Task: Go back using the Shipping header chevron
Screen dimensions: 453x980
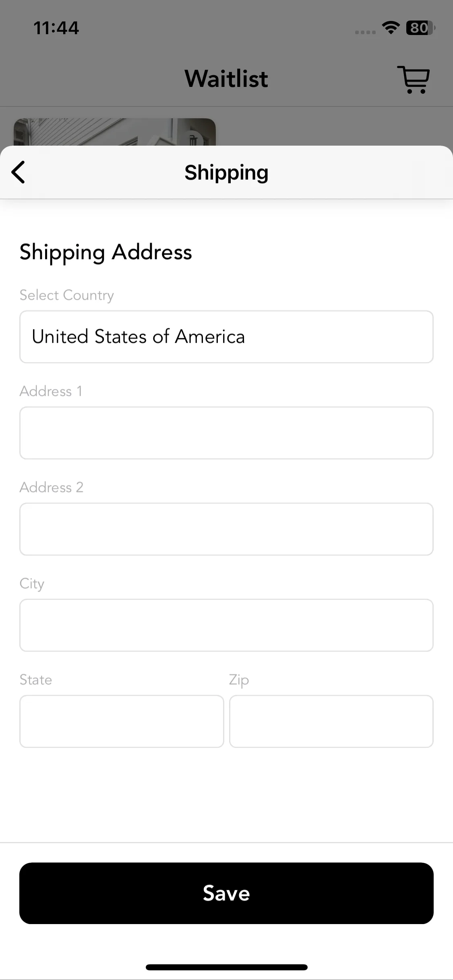Action: pyautogui.click(x=18, y=172)
